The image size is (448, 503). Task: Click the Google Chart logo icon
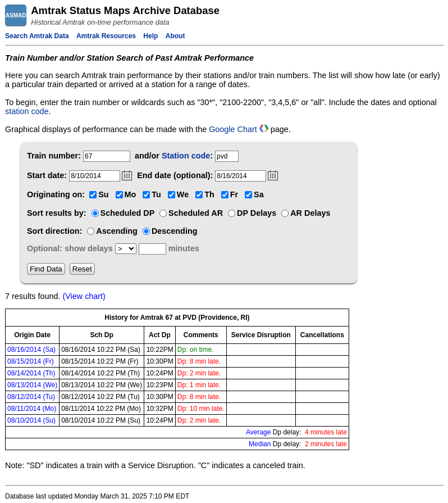tap(264, 129)
